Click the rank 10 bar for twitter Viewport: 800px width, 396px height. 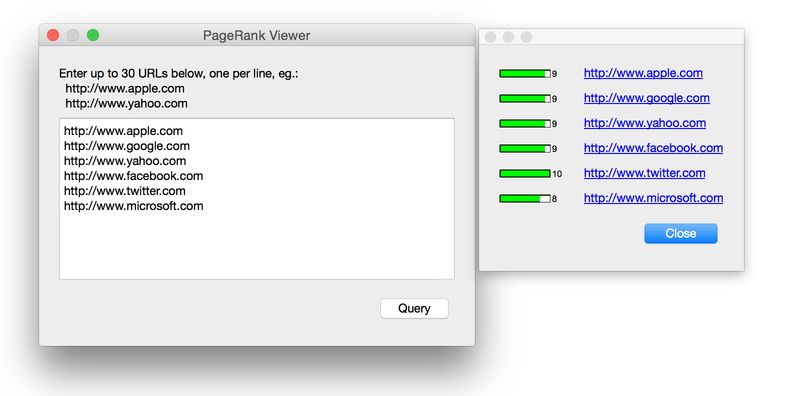(x=524, y=174)
